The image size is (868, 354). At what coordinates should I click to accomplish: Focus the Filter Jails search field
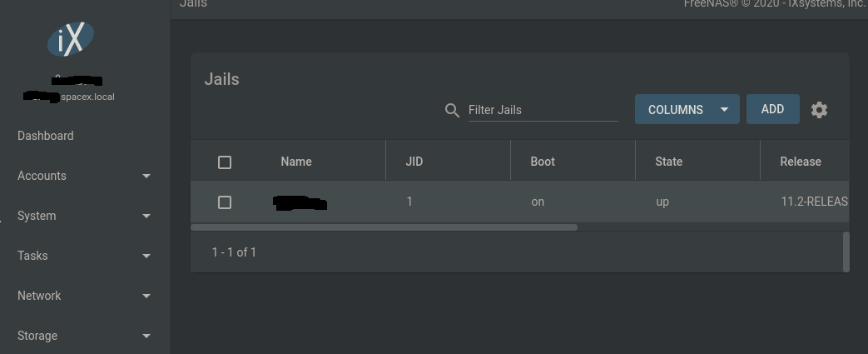(543, 110)
